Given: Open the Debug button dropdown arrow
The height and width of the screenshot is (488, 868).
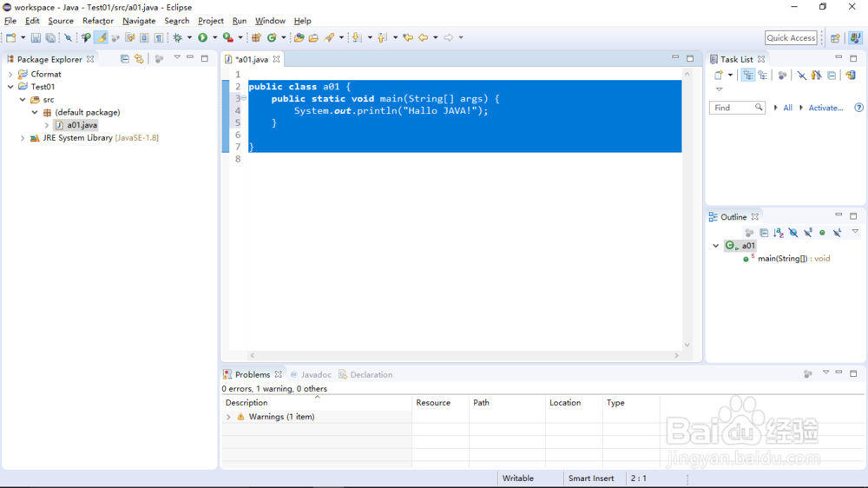Looking at the screenshot, I should click(189, 37).
